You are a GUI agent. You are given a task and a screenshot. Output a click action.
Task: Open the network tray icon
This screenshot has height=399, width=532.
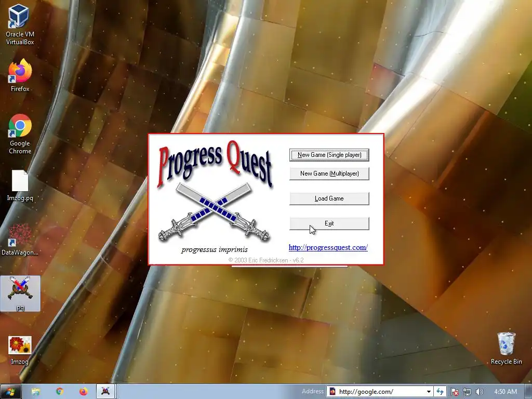(x=467, y=392)
